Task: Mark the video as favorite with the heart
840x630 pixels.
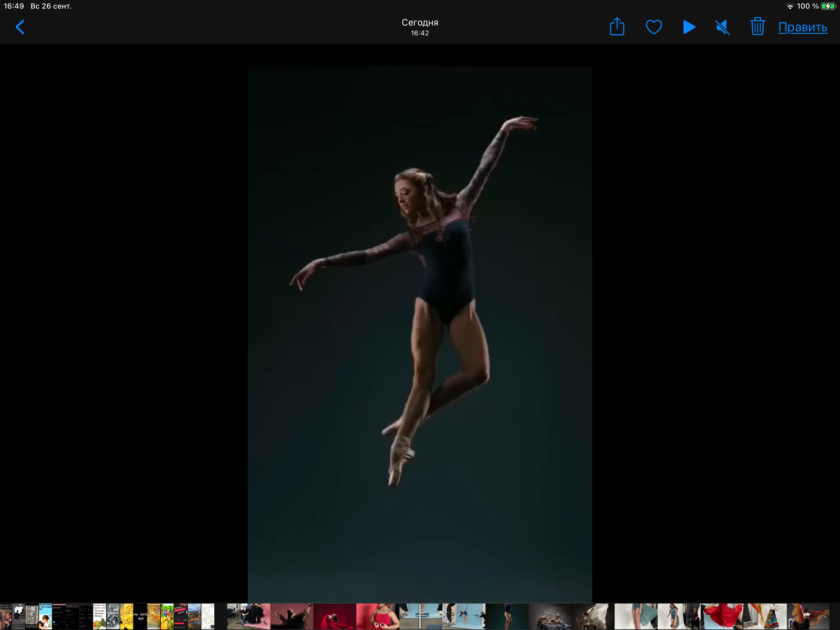Action: pyautogui.click(x=654, y=27)
